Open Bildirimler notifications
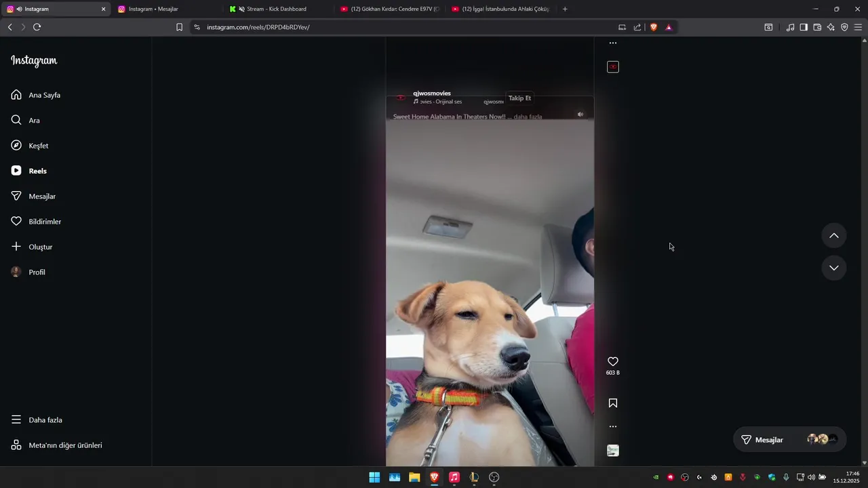 pyautogui.click(x=37, y=222)
